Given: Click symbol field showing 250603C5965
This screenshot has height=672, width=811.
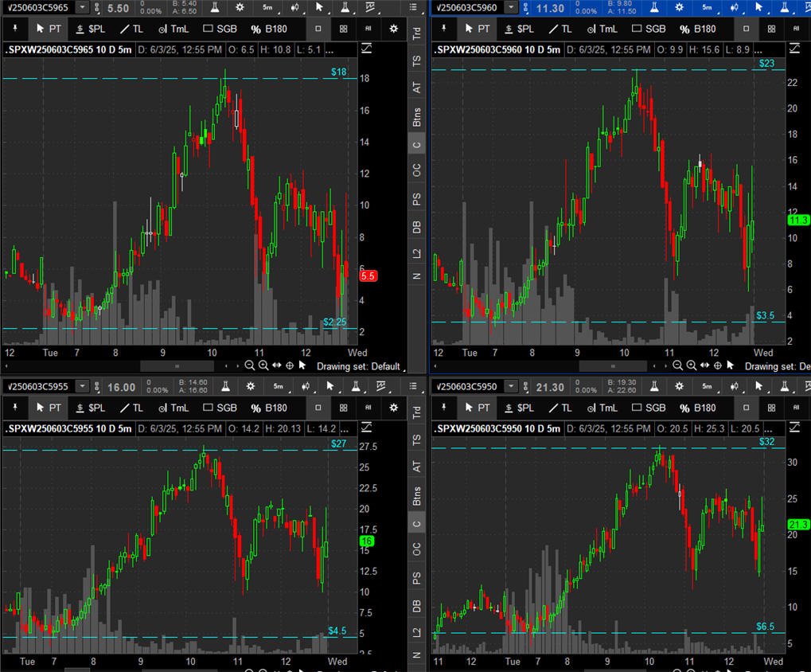Looking at the screenshot, I should click(x=38, y=7).
